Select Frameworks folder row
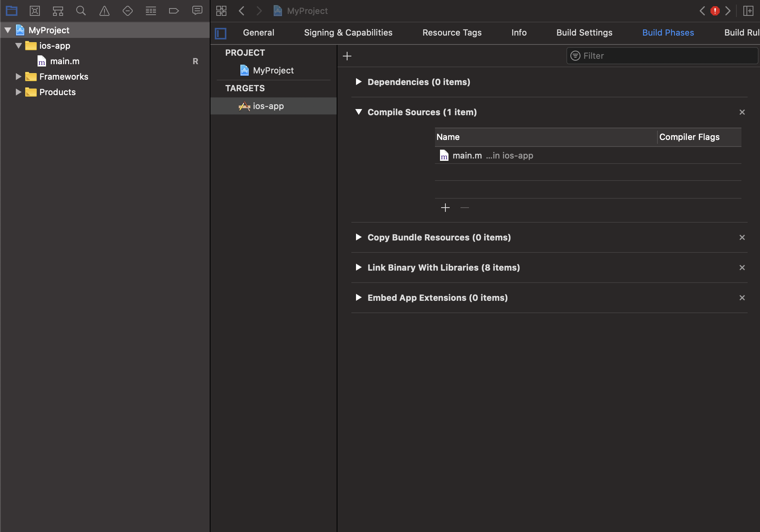This screenshot has width=760, height=532. coord(105,77)
